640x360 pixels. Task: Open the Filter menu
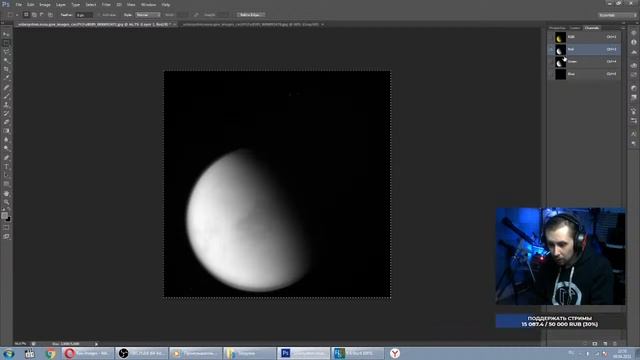tap(106, 4)
